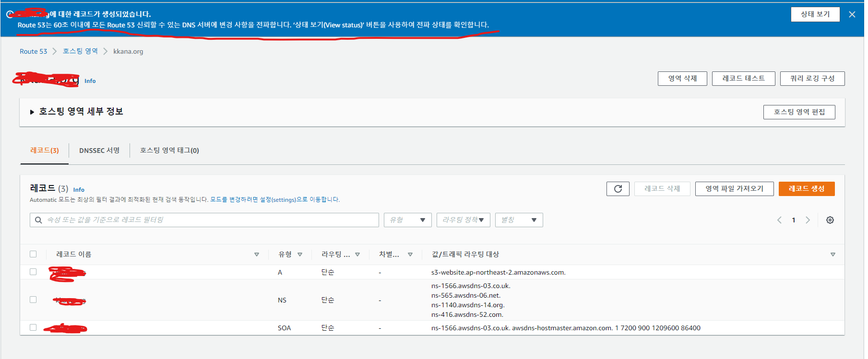868x359 pixels.
Task: Click ns-1566.awsdns-03.co.uk. in NS row
Action: (471, 286)
